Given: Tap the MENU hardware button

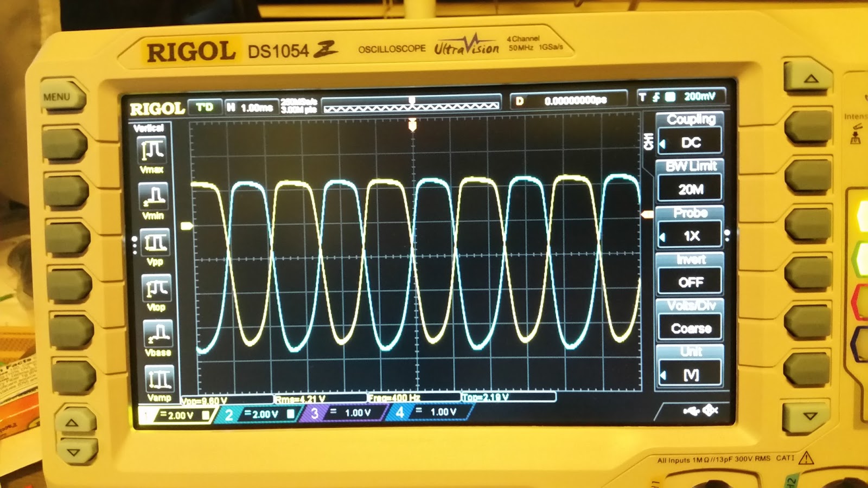Looking at the screenshot, I should click(x=62, y=97).
